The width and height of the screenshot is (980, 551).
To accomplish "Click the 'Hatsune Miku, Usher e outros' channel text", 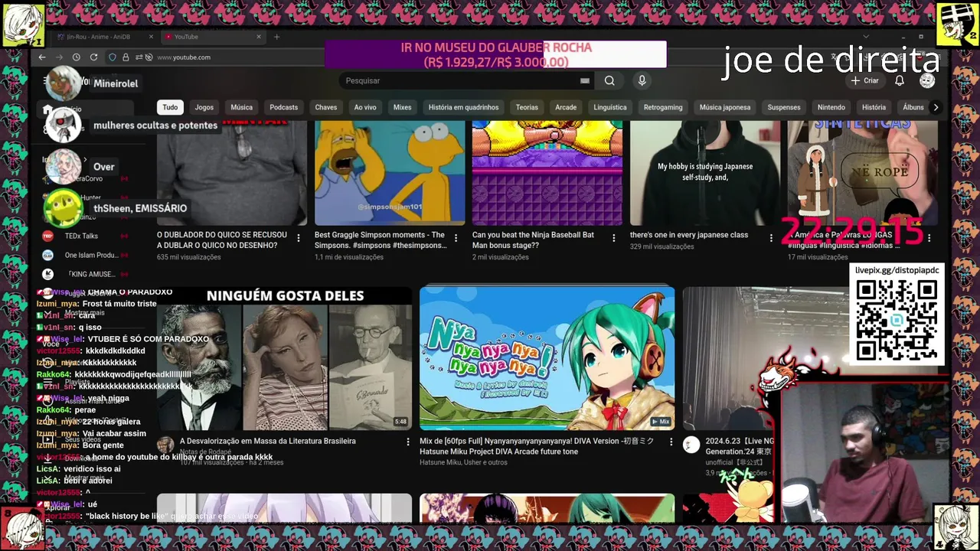I will [463, 463].
